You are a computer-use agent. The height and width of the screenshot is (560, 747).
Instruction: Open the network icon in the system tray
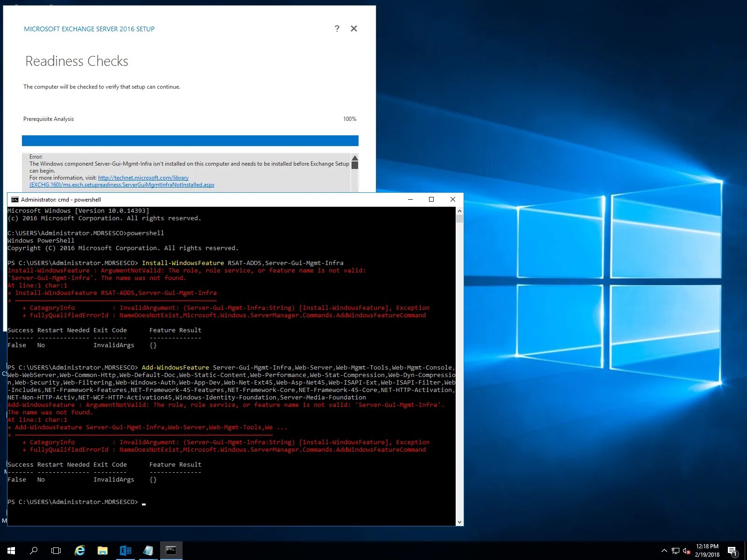[x=676, y=551]
